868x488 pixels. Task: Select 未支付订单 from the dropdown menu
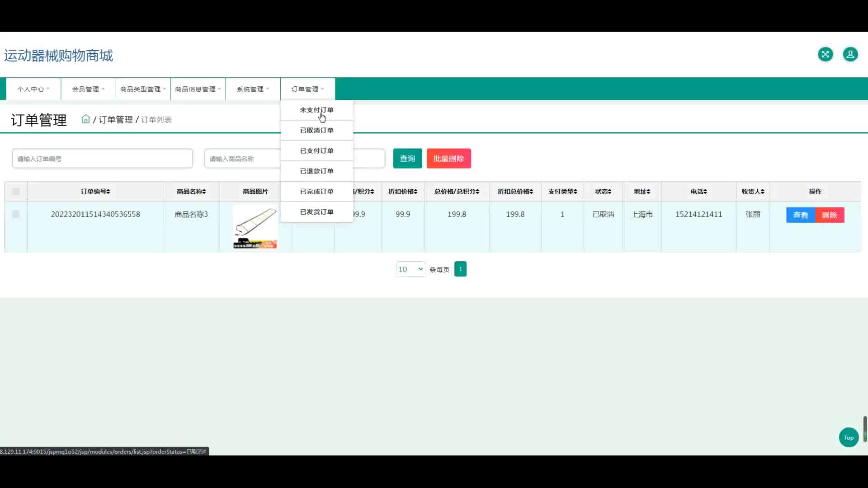(316, 110)
